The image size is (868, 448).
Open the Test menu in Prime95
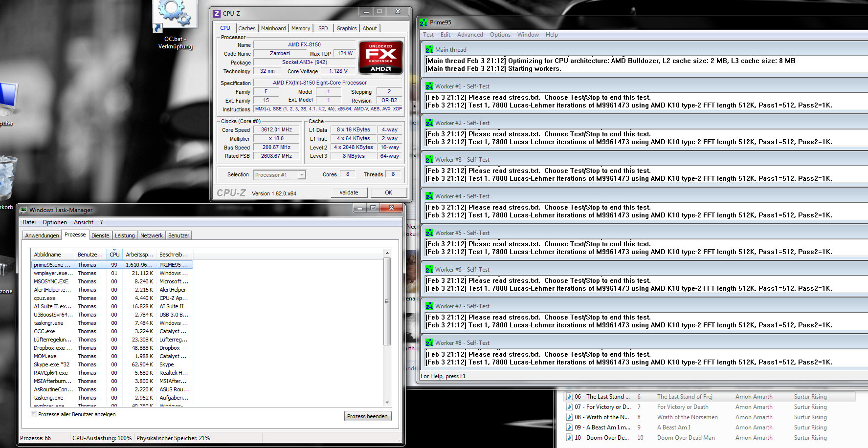click(x=428, y=35)
